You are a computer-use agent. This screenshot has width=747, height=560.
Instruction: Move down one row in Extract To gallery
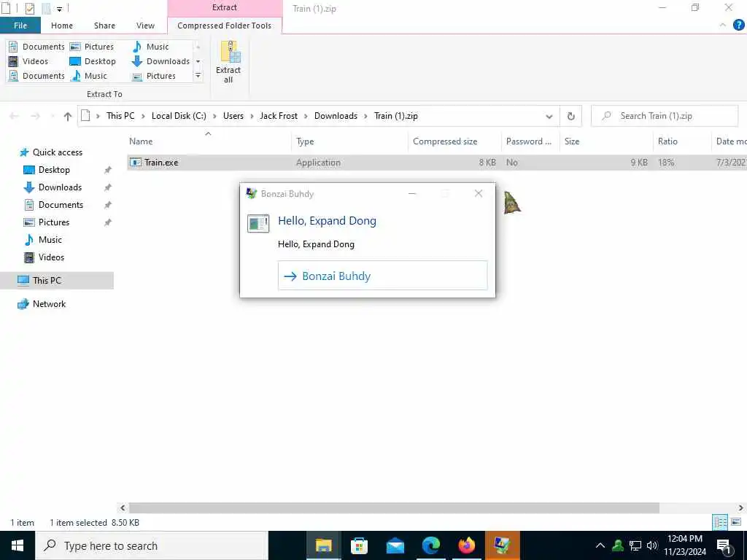pos(198,61)
